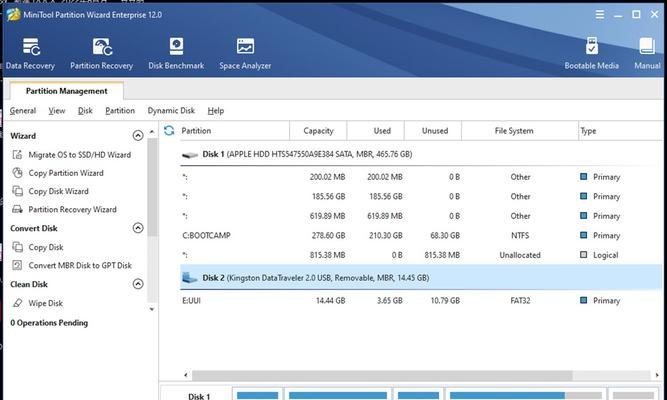Click the Disk 1 label in disk map
The width and height of the screenshot is (667, 400).
199,396
